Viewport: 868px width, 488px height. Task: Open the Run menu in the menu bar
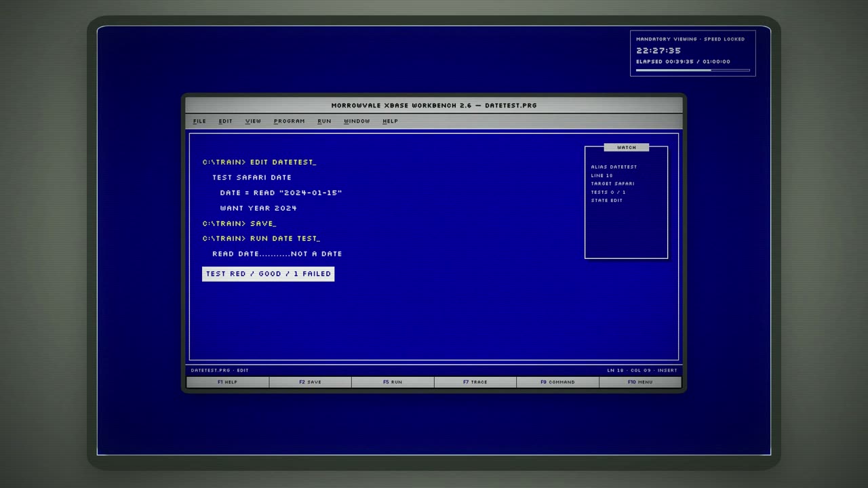[324, 121]
